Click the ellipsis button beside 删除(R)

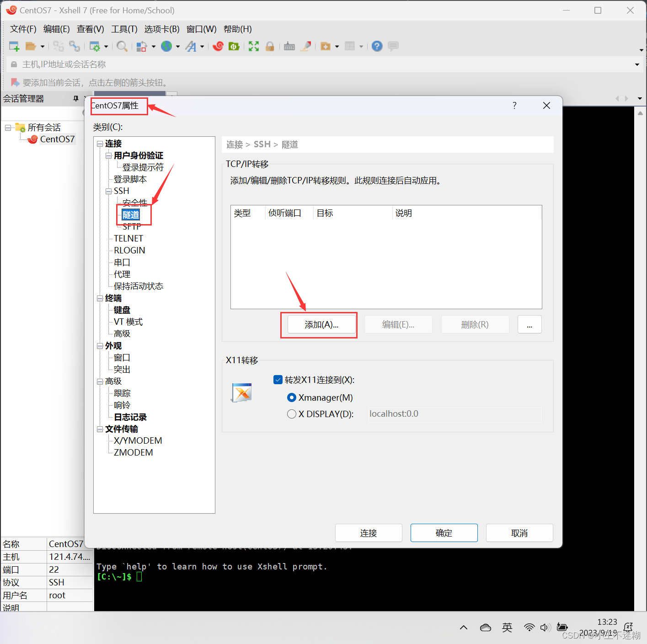pyautogui.click(x=529, y=325)
